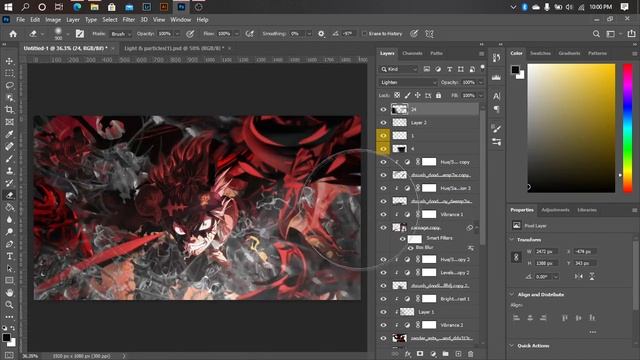Add a layer mask icon
640x360 pixels.
pos(420,354)
